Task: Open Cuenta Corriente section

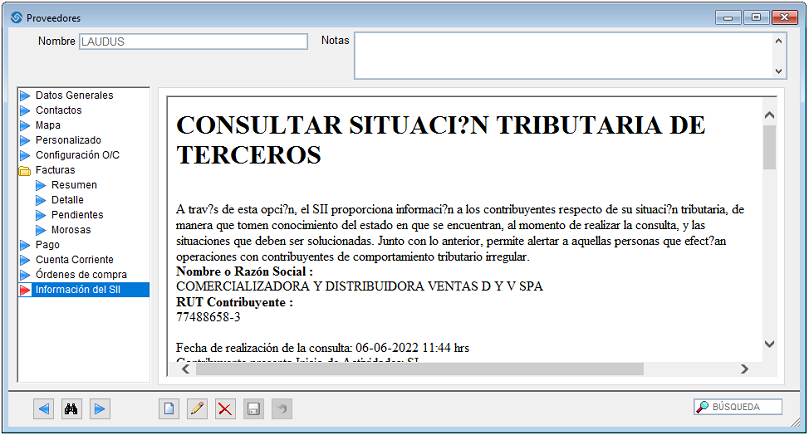Action: pyautogui.click(x=74, y=260)
